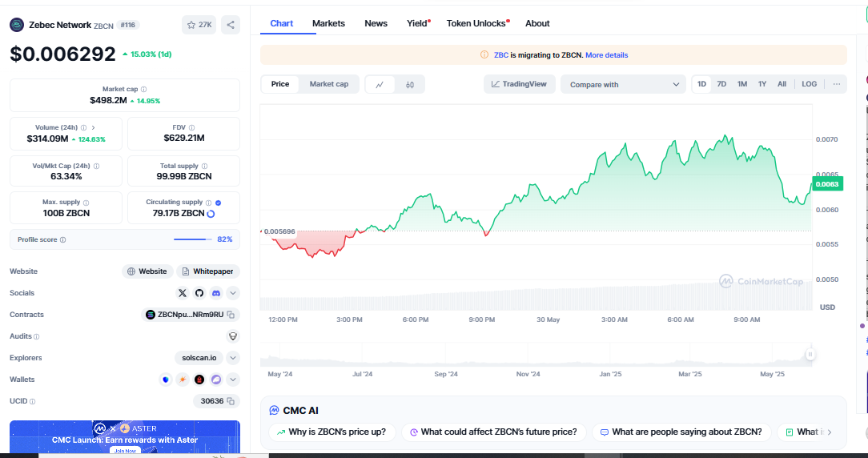Open the X (Twitter) social link
The width and height of the screenshot is (868, 458).
click(182, 293)
